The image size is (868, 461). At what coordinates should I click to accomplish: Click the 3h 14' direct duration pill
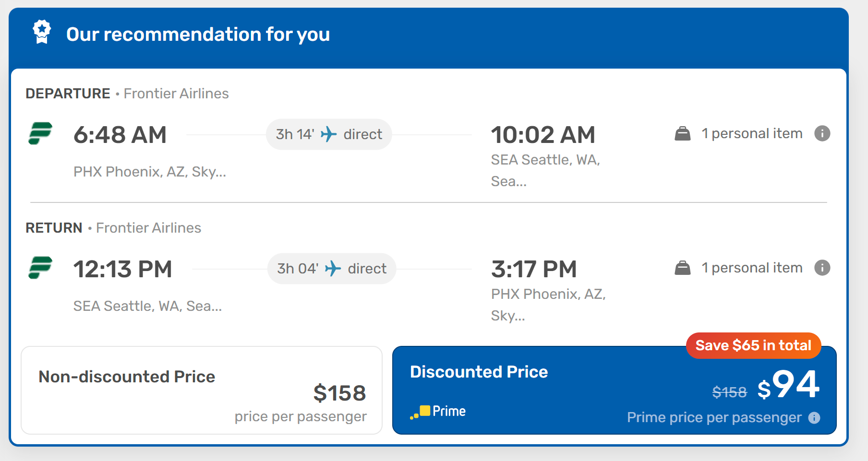point(329,134)
